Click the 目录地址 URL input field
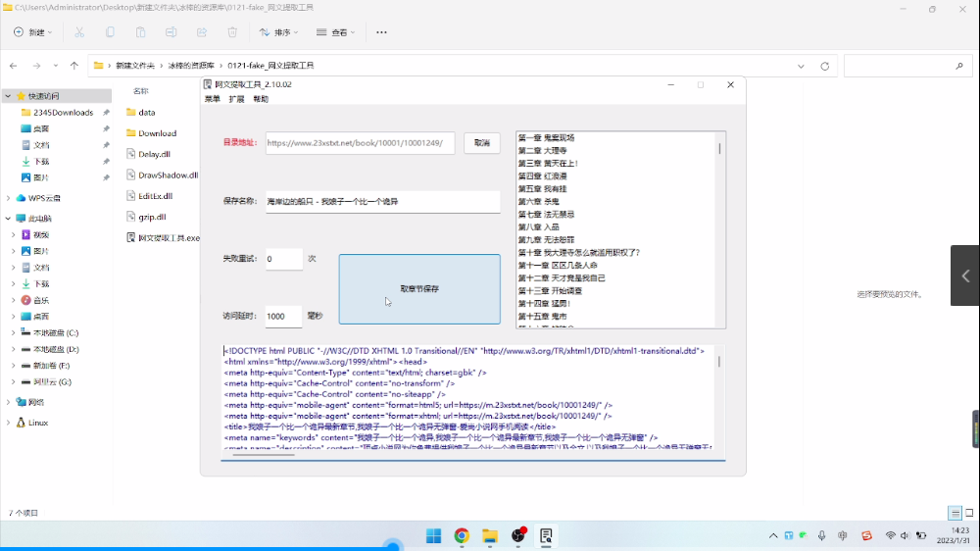The width and height of the screenshot is (980, 551). tap(360, 143)
